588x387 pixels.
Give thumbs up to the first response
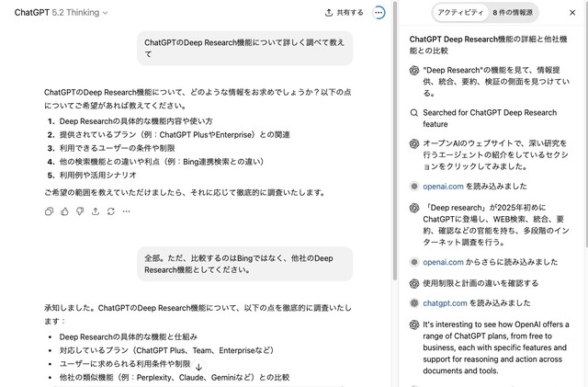pos(64,211)
